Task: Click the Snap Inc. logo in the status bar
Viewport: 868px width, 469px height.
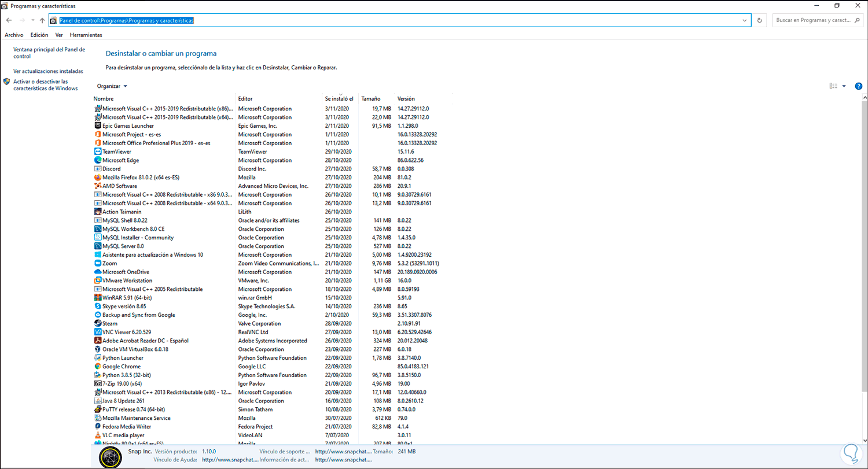Action: tap(109, 457)
